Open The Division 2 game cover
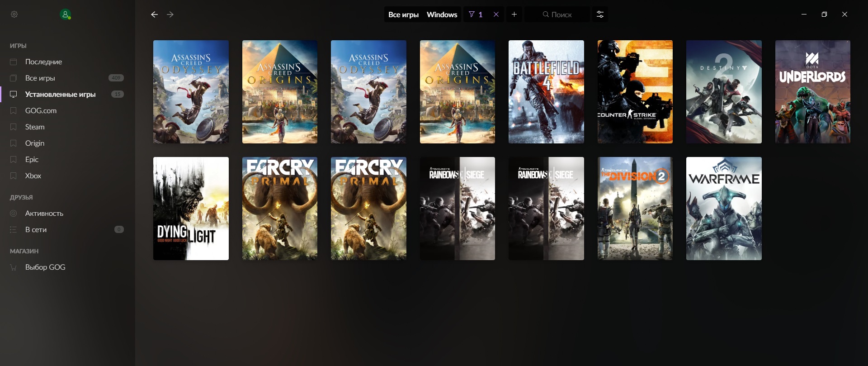The height and width of the screenshot is (366, 868). tap(635, 209)
